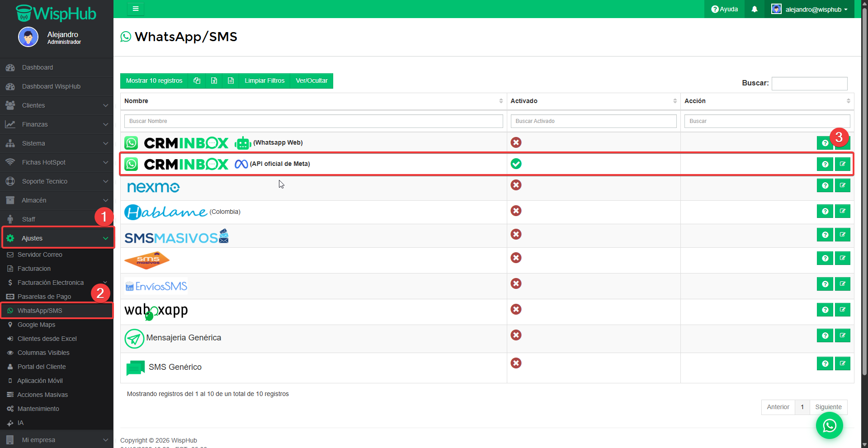Open the Ayuda help link
868x448 pixels.
click(x=724, y=9)
